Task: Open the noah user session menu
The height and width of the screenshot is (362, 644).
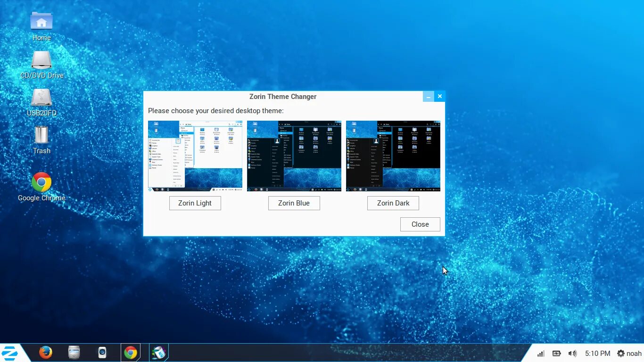Action: click(x=629, y=354)
